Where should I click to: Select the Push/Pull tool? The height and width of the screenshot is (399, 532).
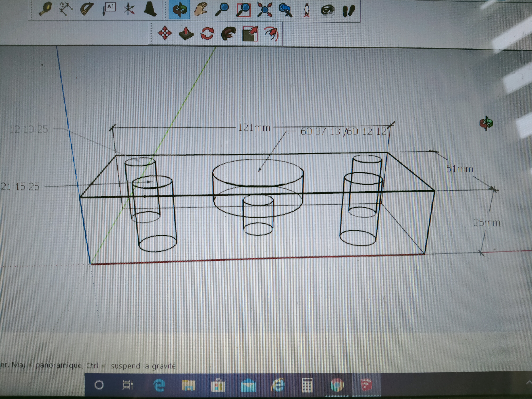186,33
